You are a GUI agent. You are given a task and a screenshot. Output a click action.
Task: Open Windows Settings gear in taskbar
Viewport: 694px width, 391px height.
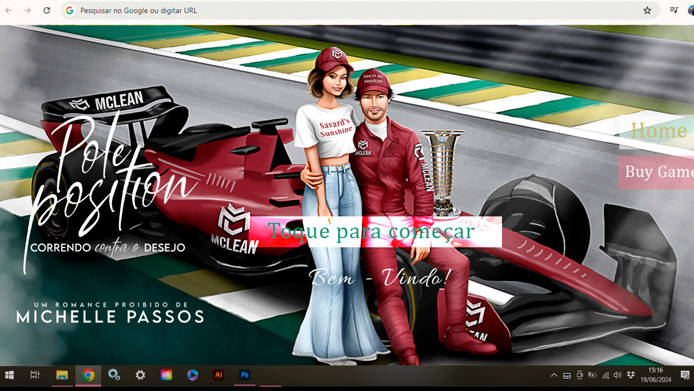point(140,376)
